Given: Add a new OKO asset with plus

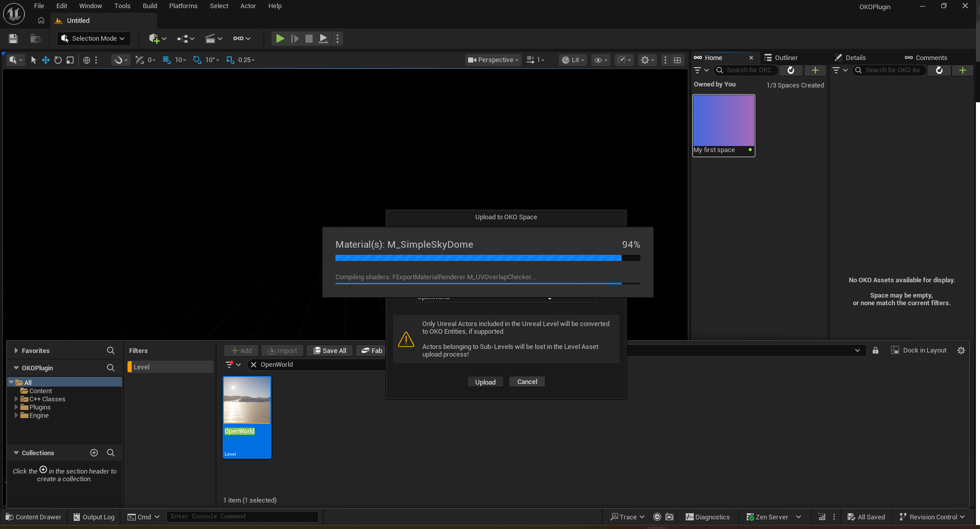Looking at the screenshot, I should (963, 70).
